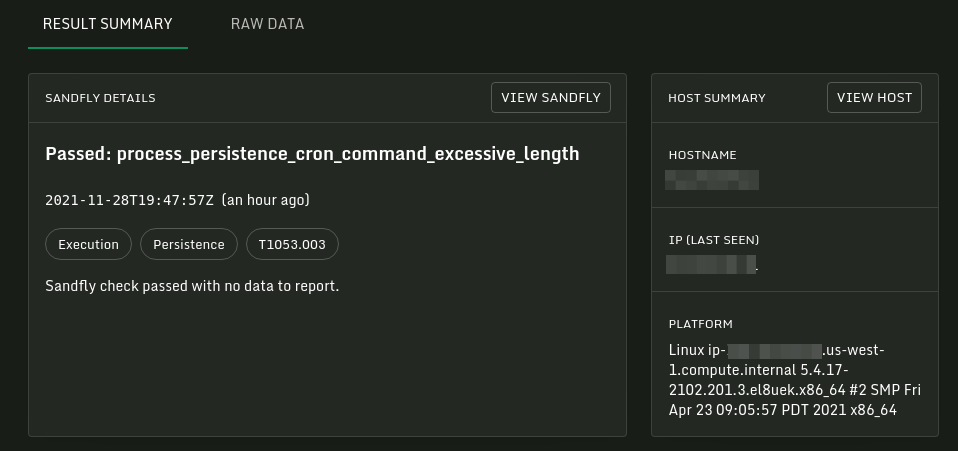Click the Sandfly Details panel heading

(x=100, y=98)
